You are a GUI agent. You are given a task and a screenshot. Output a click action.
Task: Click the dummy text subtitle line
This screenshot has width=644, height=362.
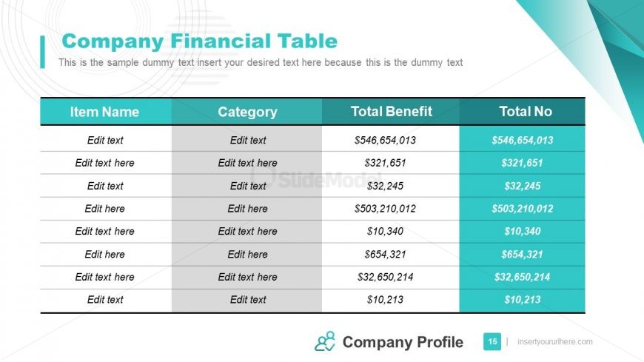point(261,62)
